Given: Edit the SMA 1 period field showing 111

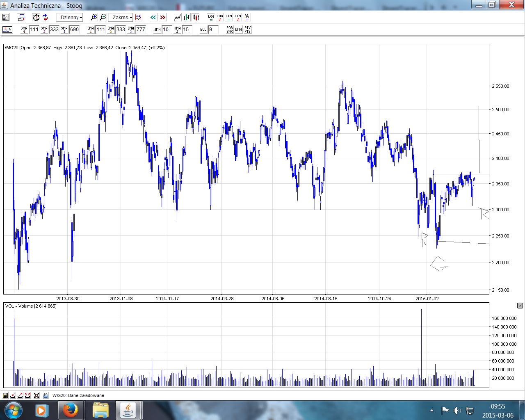Looking at the screenshot, I should [x=34, y=30].
